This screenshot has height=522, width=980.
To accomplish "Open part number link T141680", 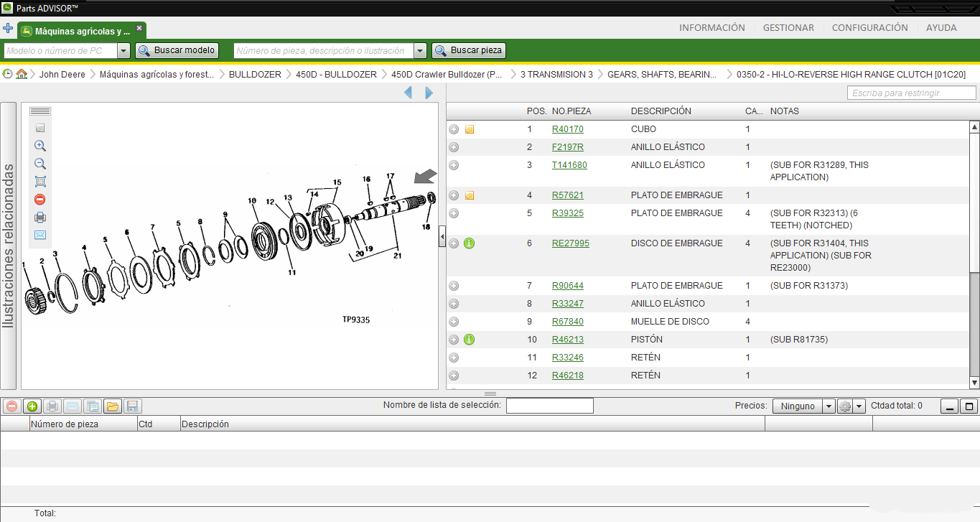I will tap(569, 165).
